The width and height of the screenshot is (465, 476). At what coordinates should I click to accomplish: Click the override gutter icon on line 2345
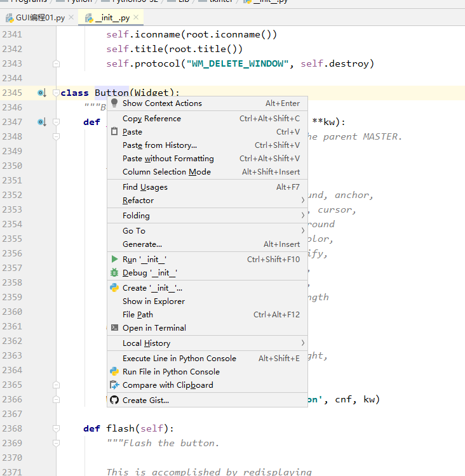click(42, 93)
